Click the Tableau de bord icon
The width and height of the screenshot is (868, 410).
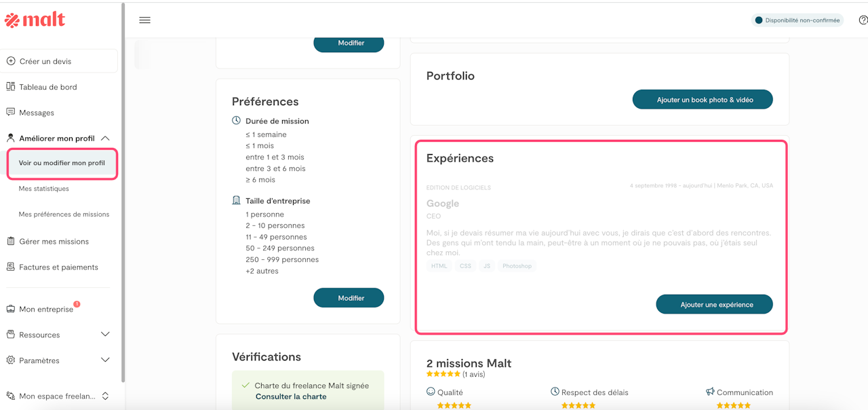[11, 87]
